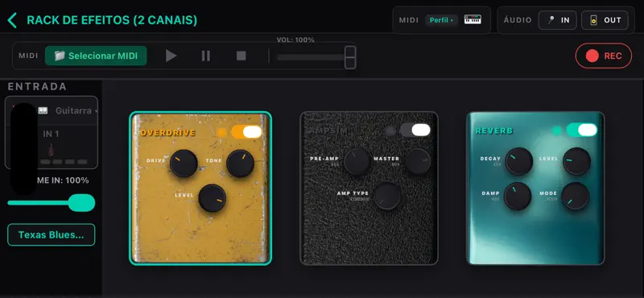Click the guitar icon under IN 1
This screenshot has width=644, height=298.
(x=51, y=150)
